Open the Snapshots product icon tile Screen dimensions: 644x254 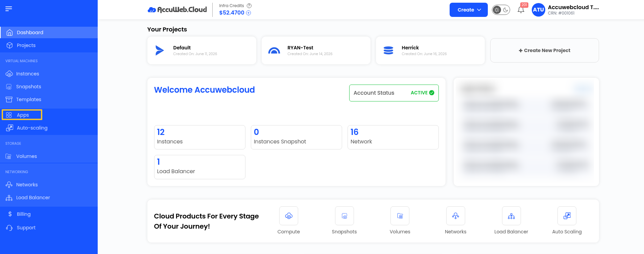[x=344, y=216]
